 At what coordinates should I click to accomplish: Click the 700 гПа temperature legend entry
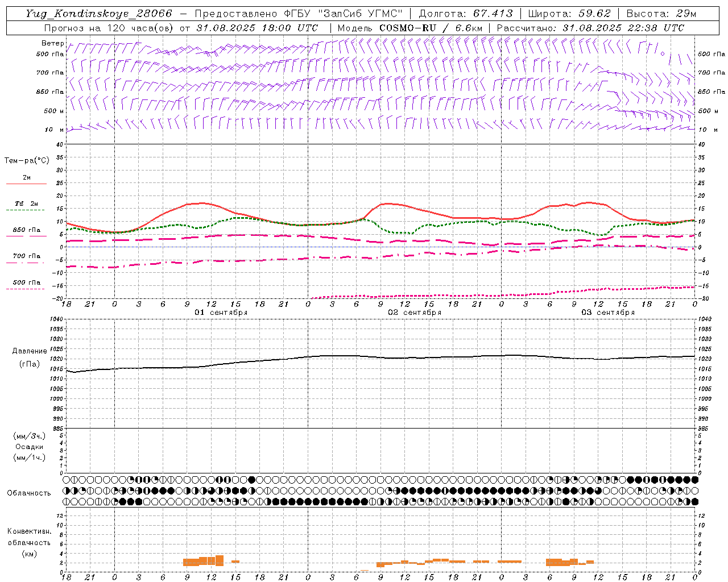click(27, 256)
